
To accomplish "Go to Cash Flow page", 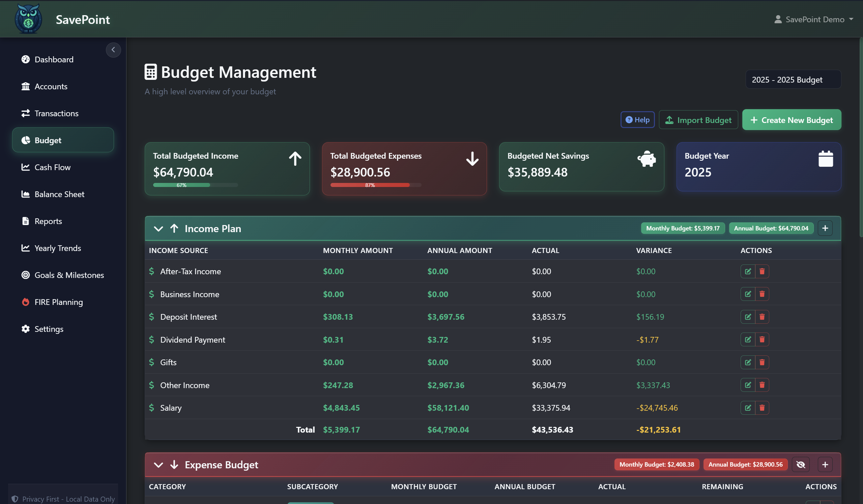I will click(x=52, y=167).
